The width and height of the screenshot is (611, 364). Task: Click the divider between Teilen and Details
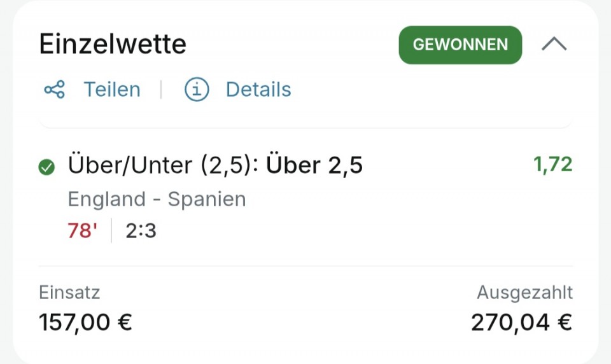tap(161, 90)
